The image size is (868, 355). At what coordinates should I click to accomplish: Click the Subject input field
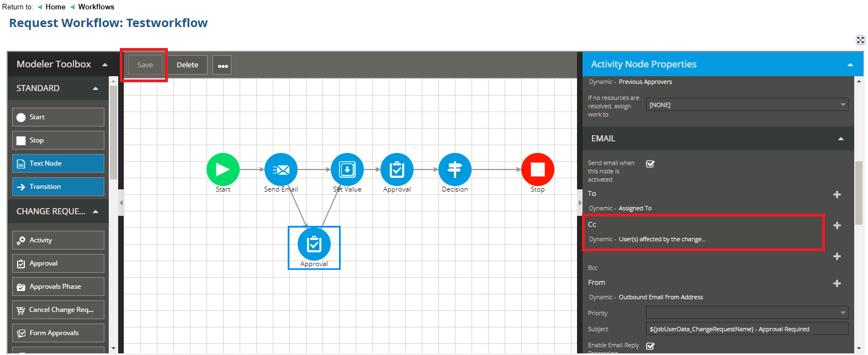747,329
